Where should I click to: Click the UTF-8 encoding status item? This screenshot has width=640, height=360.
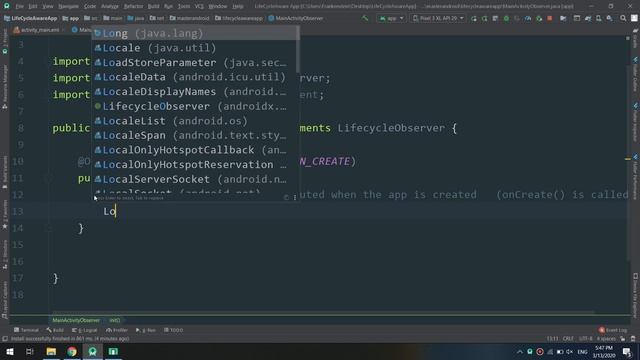(585, 339)
